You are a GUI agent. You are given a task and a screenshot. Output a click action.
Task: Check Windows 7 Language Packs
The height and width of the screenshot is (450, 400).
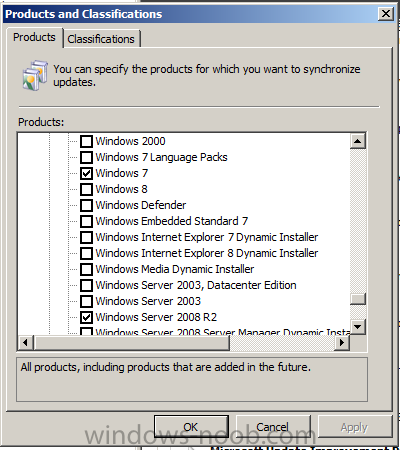86,157
